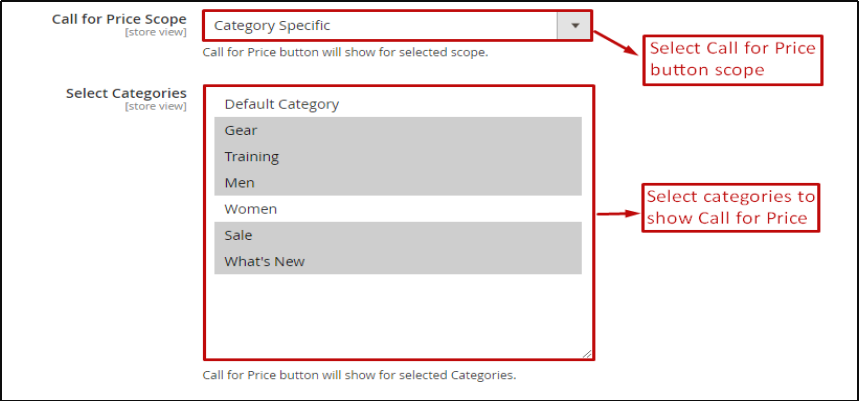Click the hint text about selected Categories

(x=359, y=375)
